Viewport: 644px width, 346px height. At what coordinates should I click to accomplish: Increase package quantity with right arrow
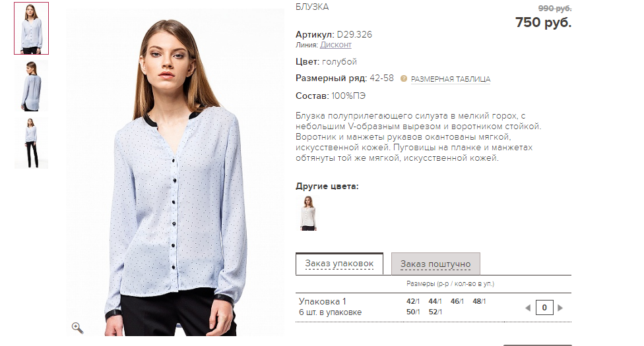point(560,307)
